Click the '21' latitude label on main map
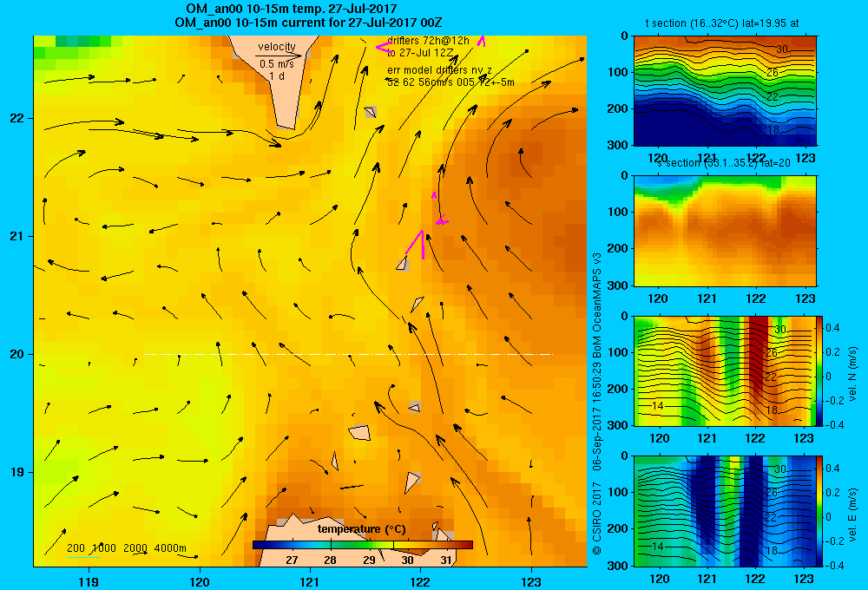The image size is (868, 590). click(x=16, y=236)
